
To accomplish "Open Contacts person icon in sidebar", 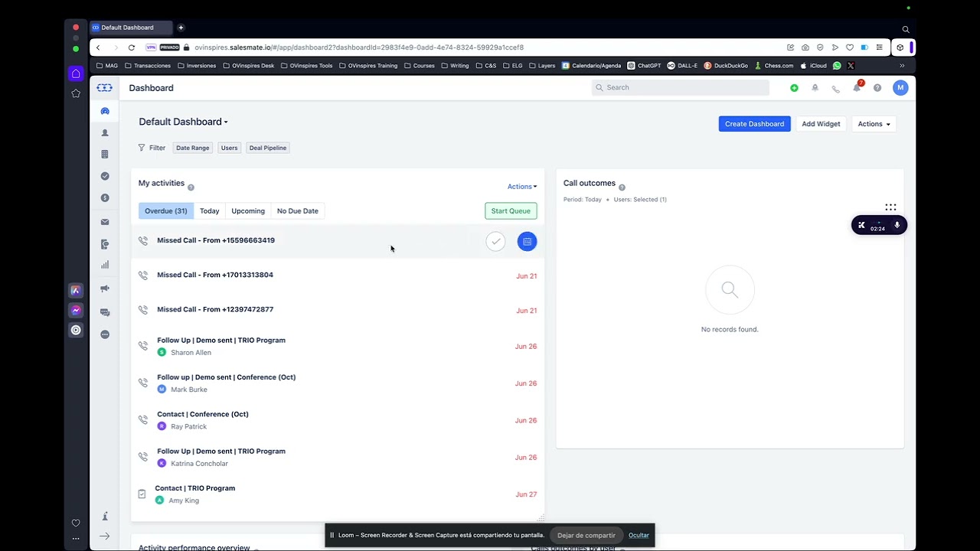I will tap(105, 133).
